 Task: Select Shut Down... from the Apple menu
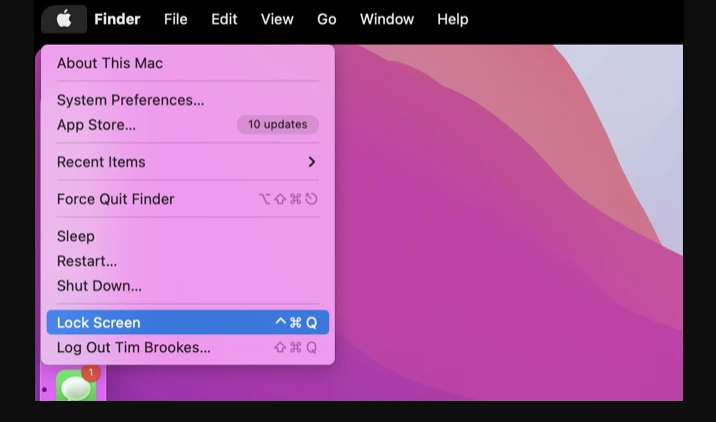[x=188, y=286]
